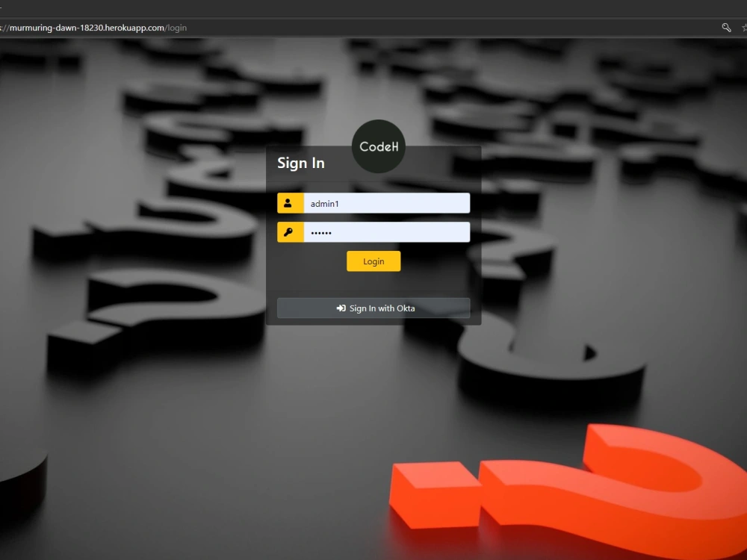Sign in using the Okta option
Image resolution: width=747 pixels, height=560 pixels.
(x=373, y=308)
